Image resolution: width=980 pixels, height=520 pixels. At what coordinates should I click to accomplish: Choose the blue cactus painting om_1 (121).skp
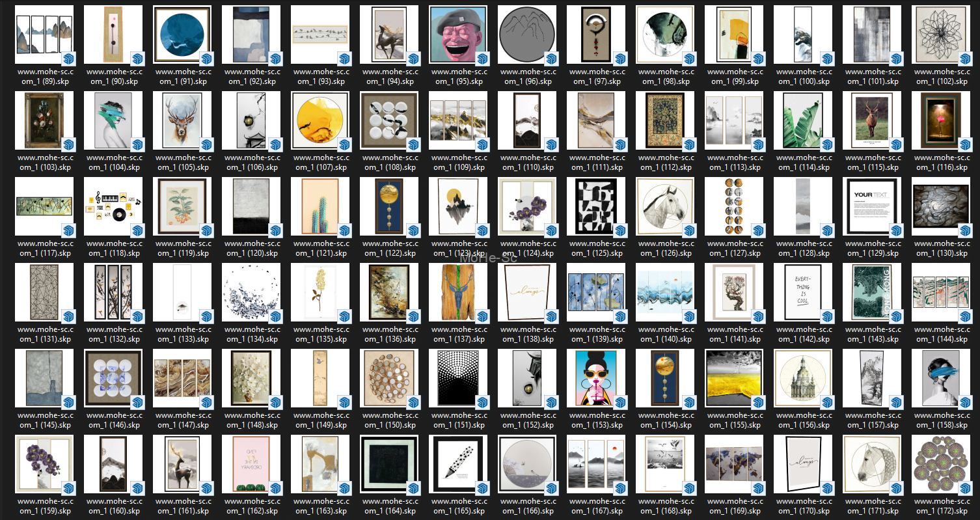click(x=320, y=206)
